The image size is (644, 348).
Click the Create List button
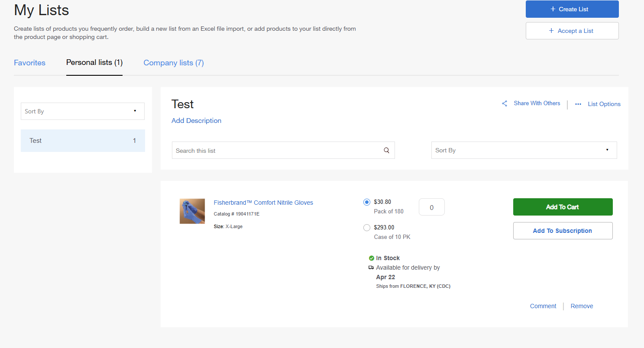tap(572, 9)
